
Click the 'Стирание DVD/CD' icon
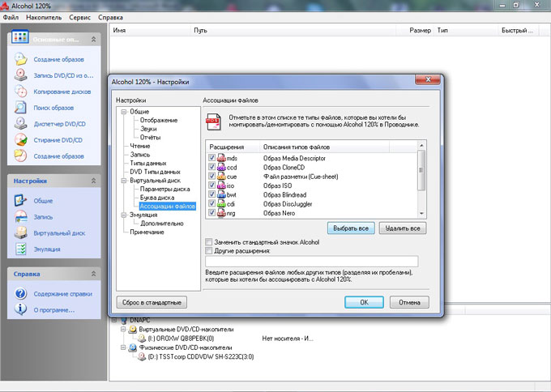pyautogui.click(x=21, y=140)
